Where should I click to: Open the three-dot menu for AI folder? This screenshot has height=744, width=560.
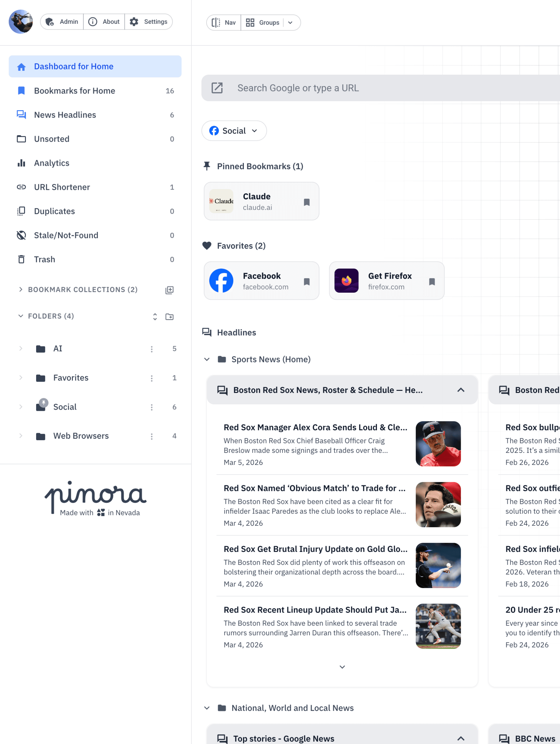click(152, 349)
